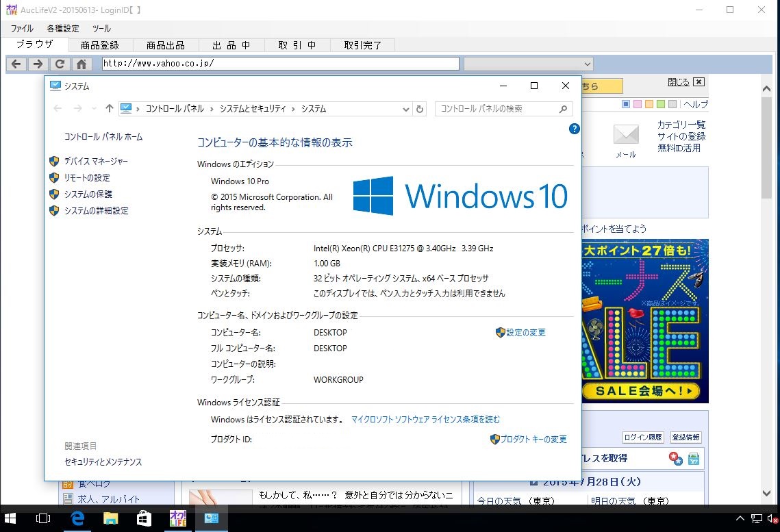Select orange theme color swatch on Yahoo
Screen dimensions: 780x532
tap(649, 104)
